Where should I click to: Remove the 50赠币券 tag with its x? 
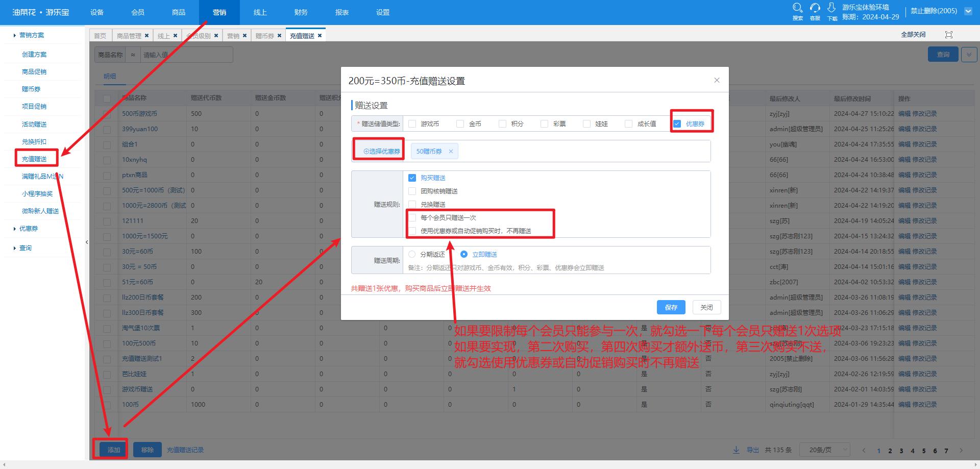coord(451,151)
